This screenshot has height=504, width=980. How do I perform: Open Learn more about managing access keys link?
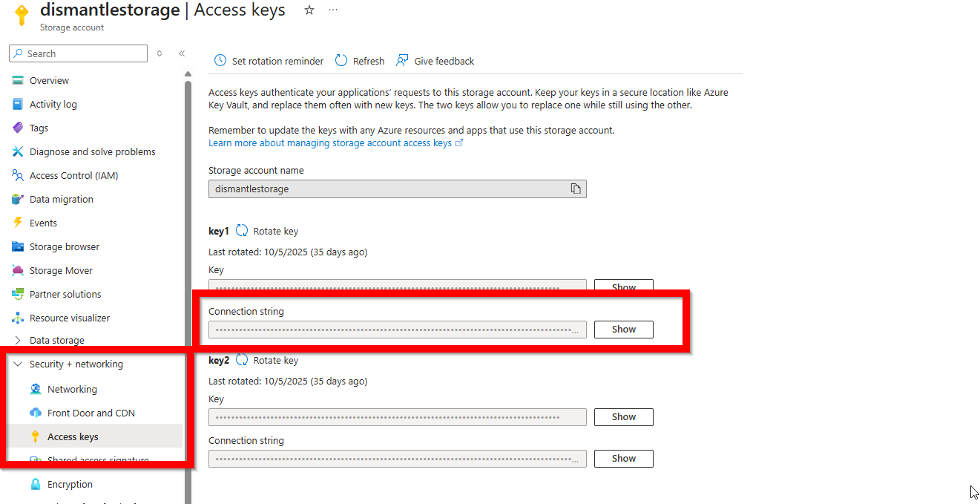(x=330, y=143)
